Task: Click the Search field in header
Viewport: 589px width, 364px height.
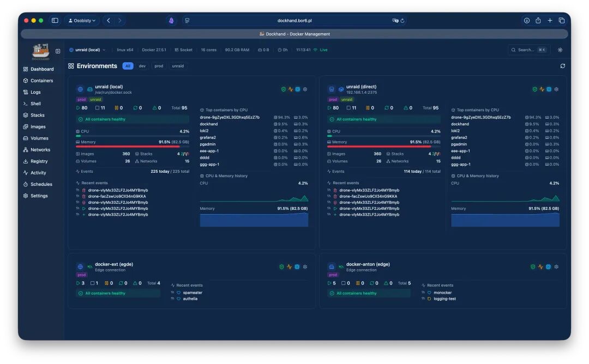Action: click(x=529, y=50)
